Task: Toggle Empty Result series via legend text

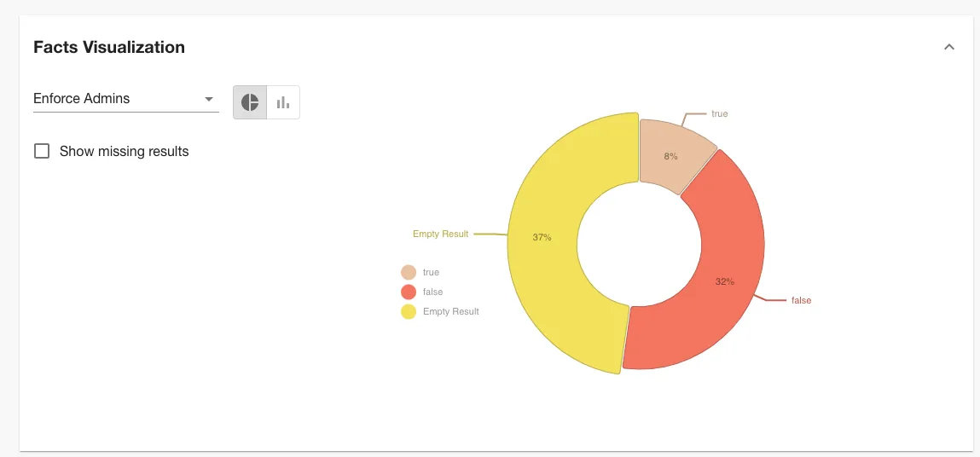Action: point(450,312)
